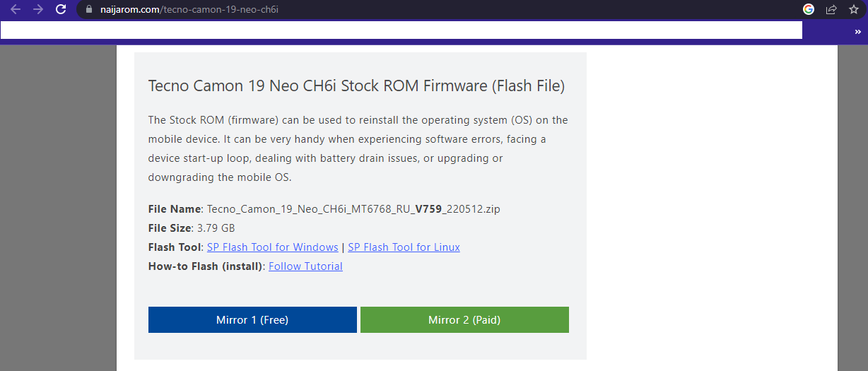The height and width of the screenshot is (371, 868).
Task: Click the Stock ROM description paragraph
Action: pyautogui.click(x=358, y=148)
